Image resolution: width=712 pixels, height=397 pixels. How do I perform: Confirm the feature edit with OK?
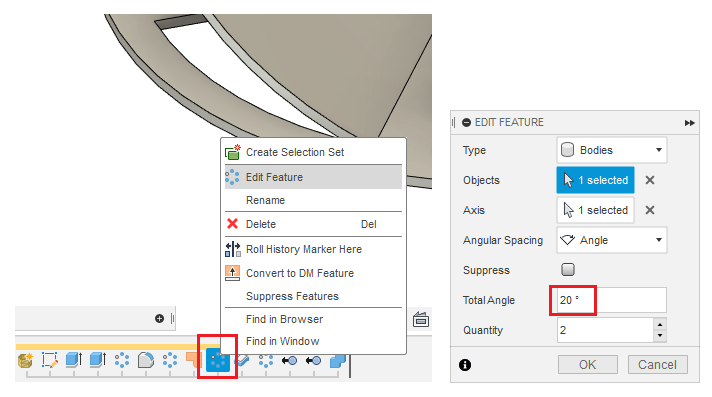[x=588, y=364]
